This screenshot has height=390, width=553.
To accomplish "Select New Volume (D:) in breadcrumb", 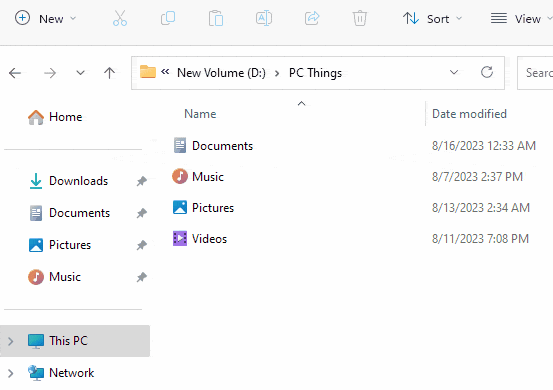I will 221,73.
